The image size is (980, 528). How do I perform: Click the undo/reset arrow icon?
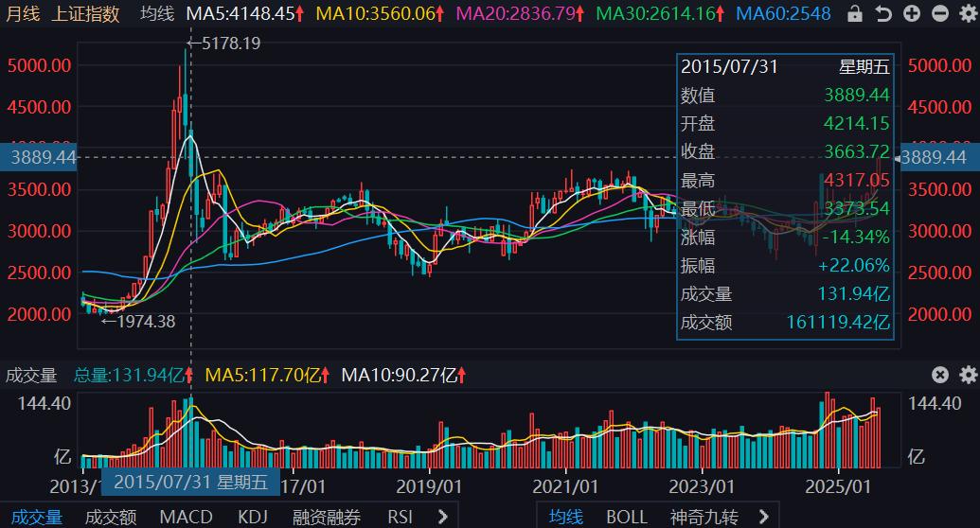tap(883, 13)
